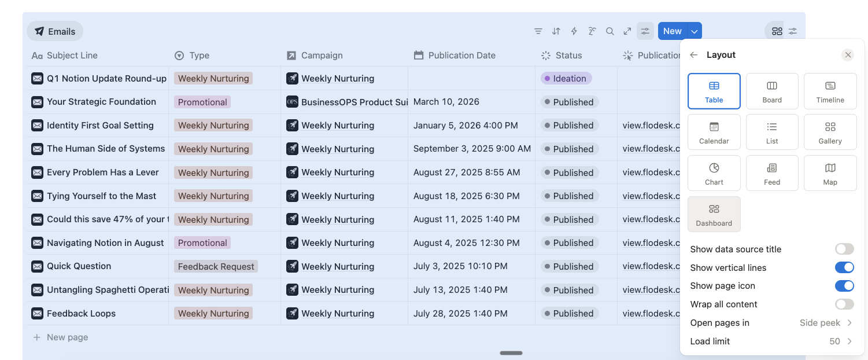Create a record with the New button
This screenshot has width=868, height=360.
point(672,31)
